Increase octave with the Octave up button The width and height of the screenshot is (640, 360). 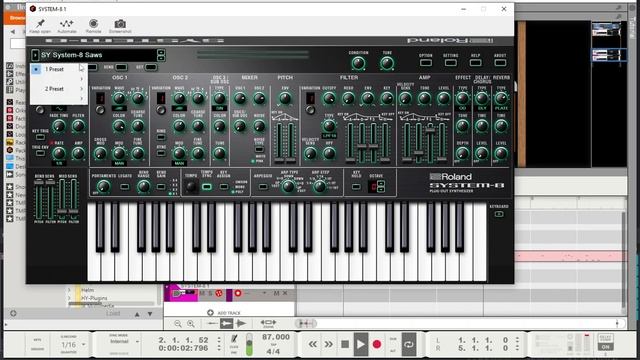[x=381, y=184]
